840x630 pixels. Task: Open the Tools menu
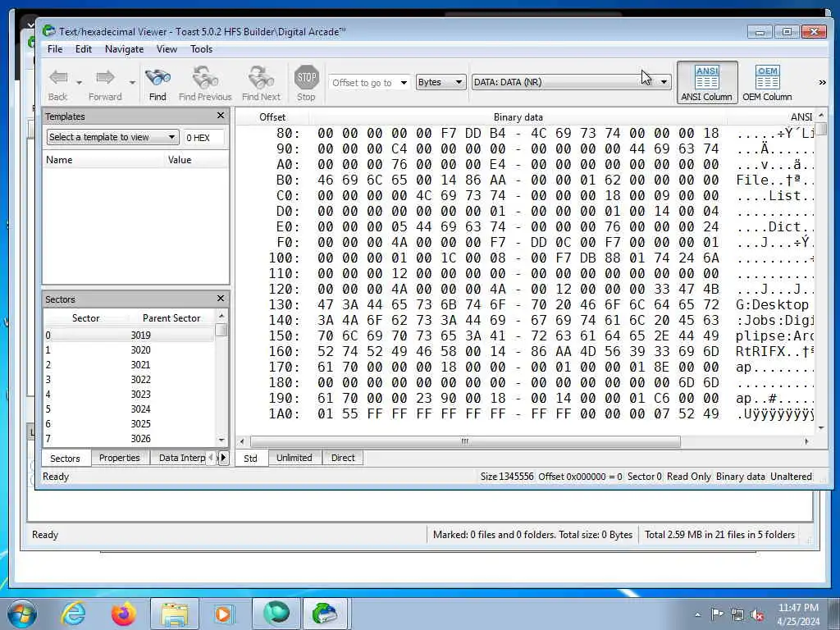coord(202,48)
